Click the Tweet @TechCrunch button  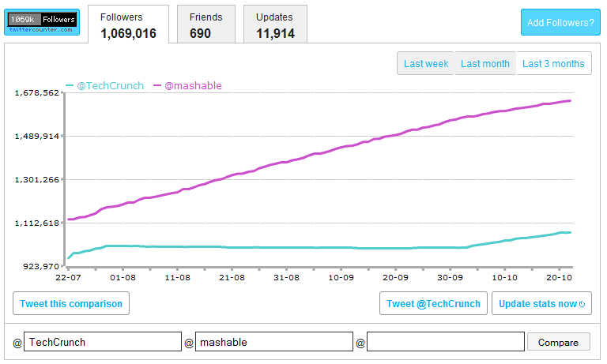point(433,304)
